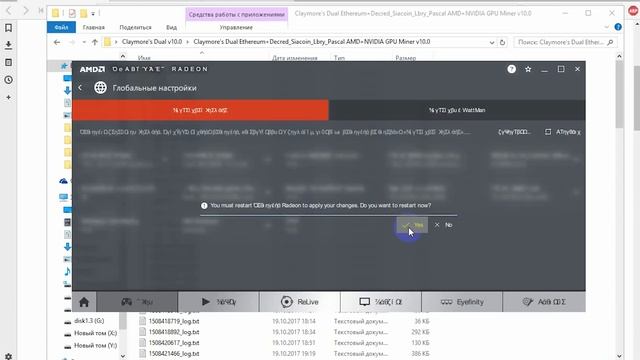Open the File (Файл) tab in Explorer
Viewport: 640px width, 360px height.
(61, 27)
